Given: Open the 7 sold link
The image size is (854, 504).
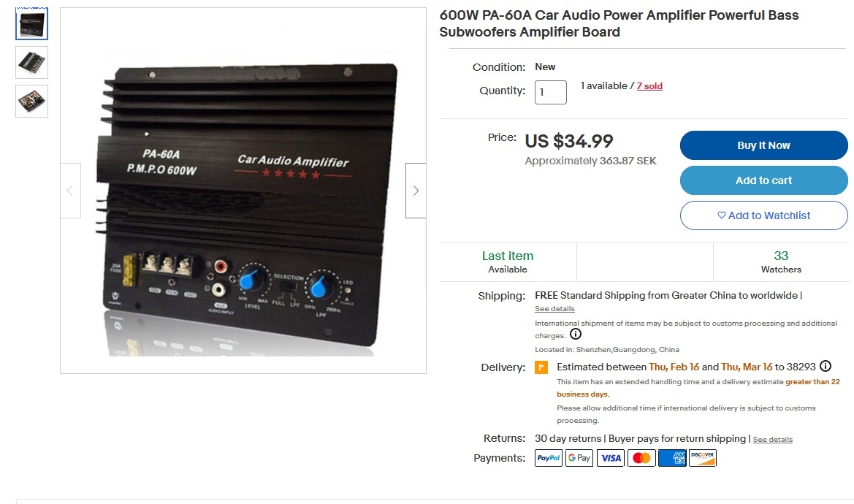Looking at the screenshot, I should pos(649,86).
